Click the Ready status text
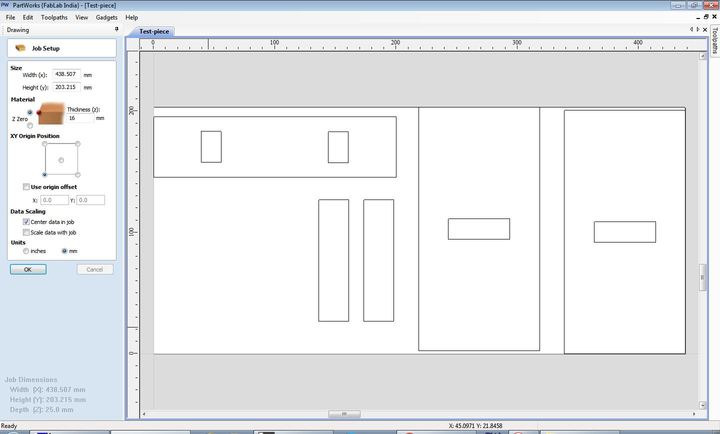 [x=9, y=426]
